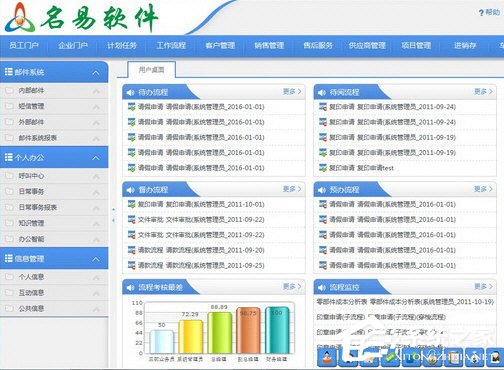Click the speaker icon in 待阅流程 header
This screenshot has width=504, height=370.
tap(322, 93)
